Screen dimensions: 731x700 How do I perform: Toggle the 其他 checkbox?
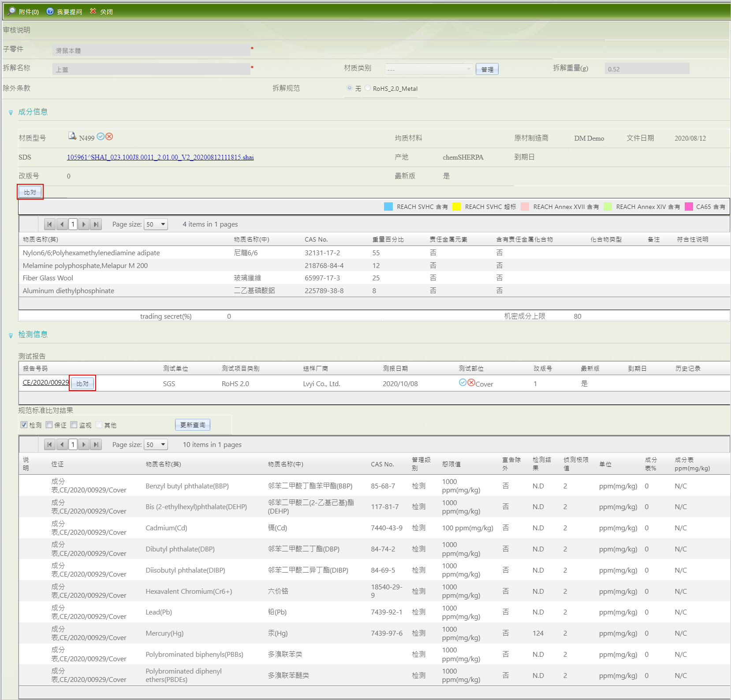pyautogui.click(x=99, y=425)
